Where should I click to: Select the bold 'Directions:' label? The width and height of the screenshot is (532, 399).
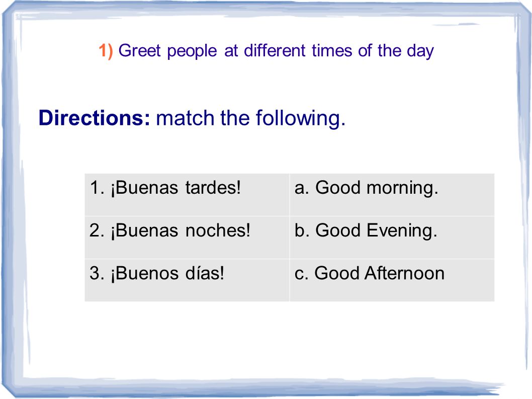click(x=94, y=118)
